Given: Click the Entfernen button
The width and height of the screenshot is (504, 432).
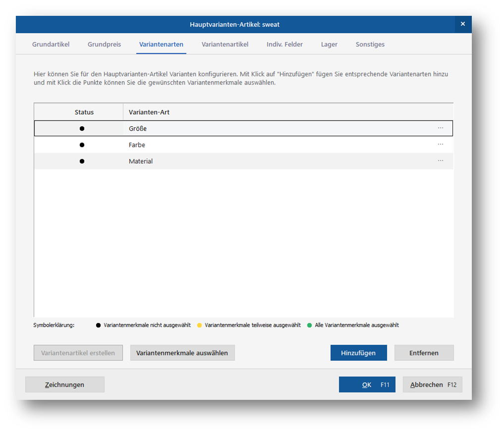Looking at the screenshot, I should point(424,353).
